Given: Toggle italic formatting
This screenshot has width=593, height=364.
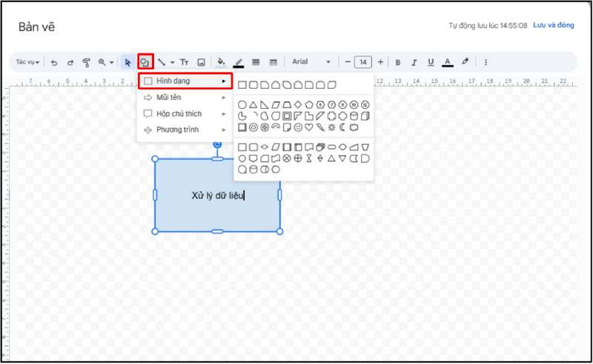Looking at the screenshot, I should click(x=414, y=62).
